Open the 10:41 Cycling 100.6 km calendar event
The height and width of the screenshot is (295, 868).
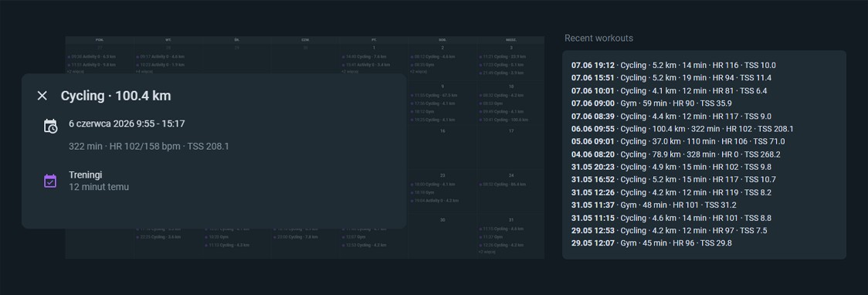tap(504, 120)
